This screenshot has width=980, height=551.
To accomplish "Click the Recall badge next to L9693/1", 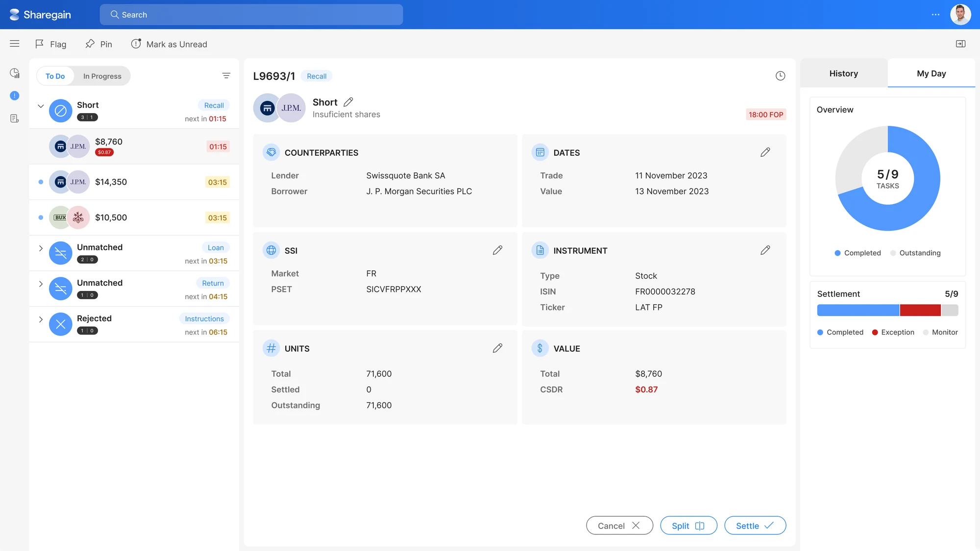I will 317,76.
